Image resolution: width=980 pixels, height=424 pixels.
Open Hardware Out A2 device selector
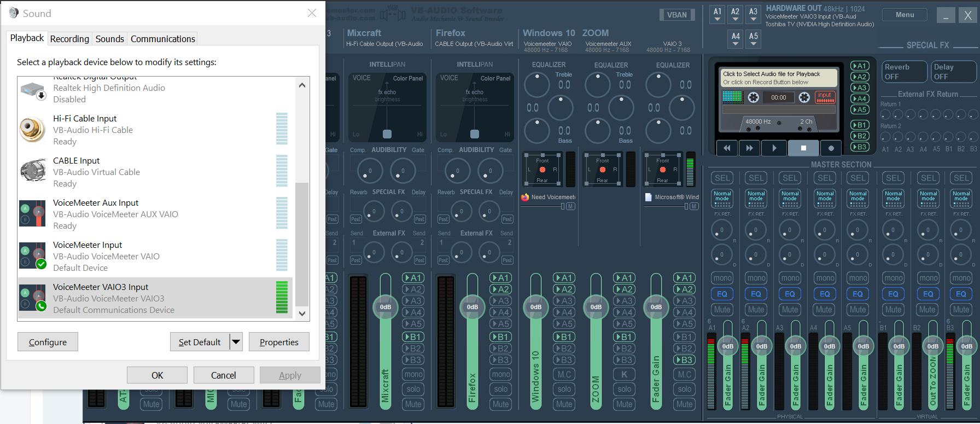[x=736, y=14]
